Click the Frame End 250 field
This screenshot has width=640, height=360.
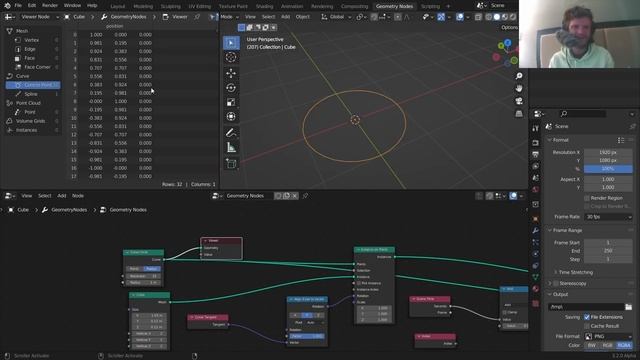coord(608,251)
